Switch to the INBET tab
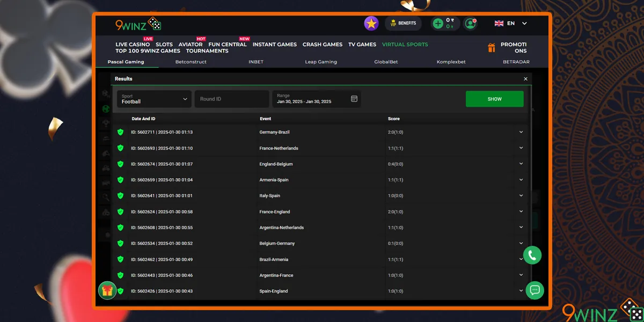The image size is (644, 322). pos(256,62)
